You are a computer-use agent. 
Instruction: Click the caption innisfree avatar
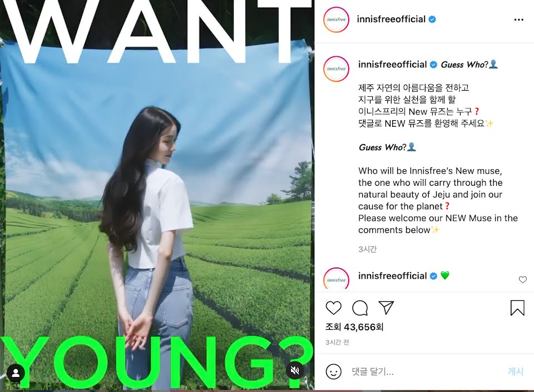point(336,69)
